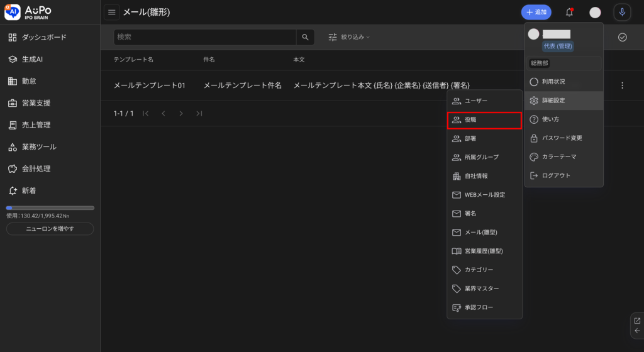The height and width of the screenshot is (352, 644).
Task: Toggle the check-circle selection icon
Action: click(x=622, y=37)
